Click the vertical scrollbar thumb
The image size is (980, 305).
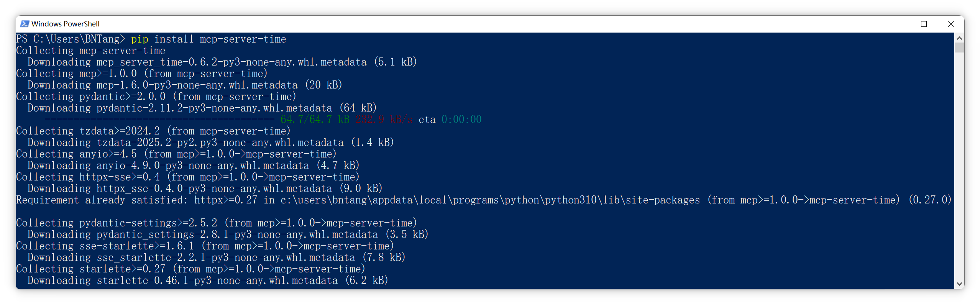click(x=959, y=48)
